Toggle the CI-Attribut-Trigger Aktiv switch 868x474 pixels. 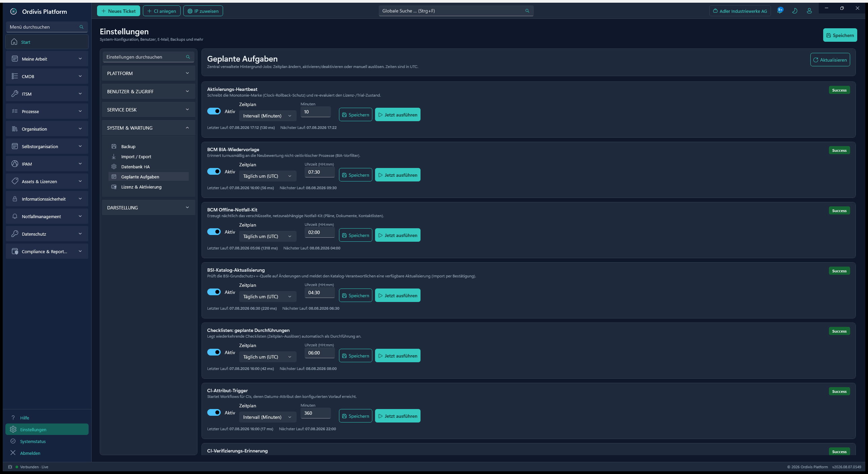click(x=214, y=412)
